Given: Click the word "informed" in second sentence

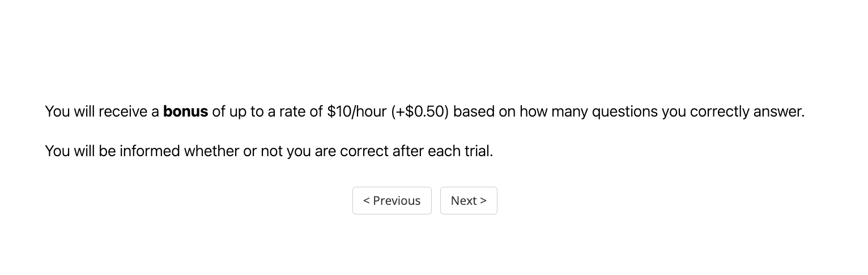Looking at the screenshot, I should click(x=150, y=151).
